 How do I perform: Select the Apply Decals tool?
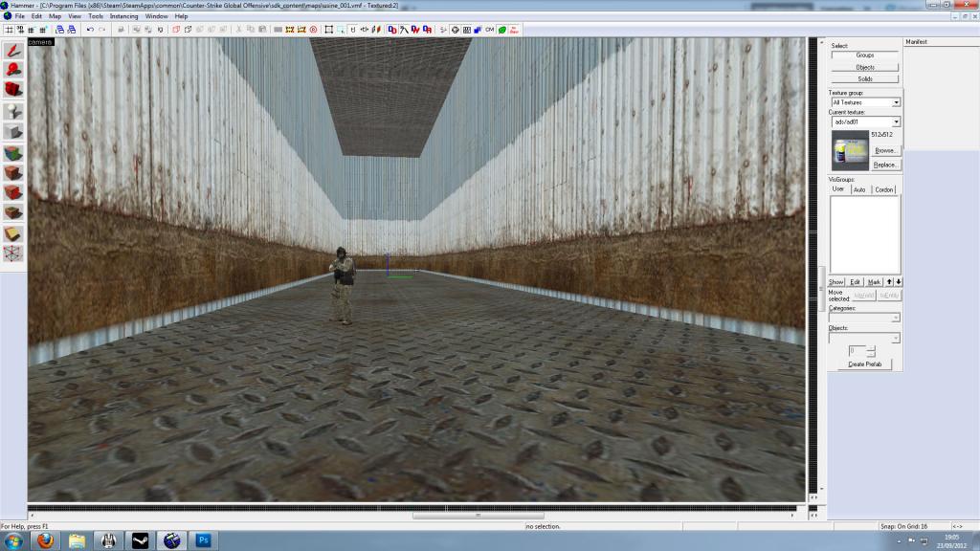pos(13,192)
